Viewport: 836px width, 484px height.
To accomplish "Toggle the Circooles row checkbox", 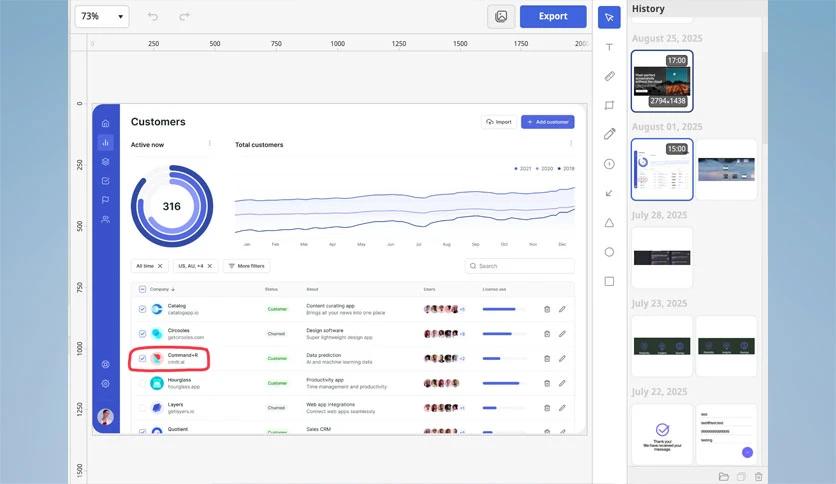I will (142, 334).
